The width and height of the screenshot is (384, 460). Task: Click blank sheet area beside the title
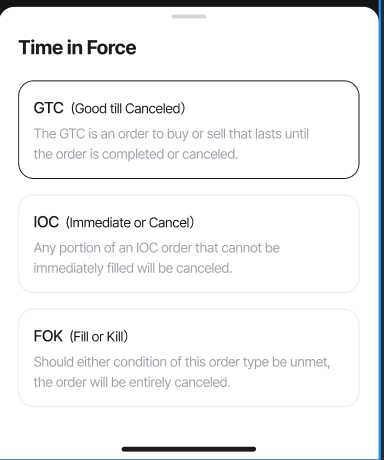(253, 47)
